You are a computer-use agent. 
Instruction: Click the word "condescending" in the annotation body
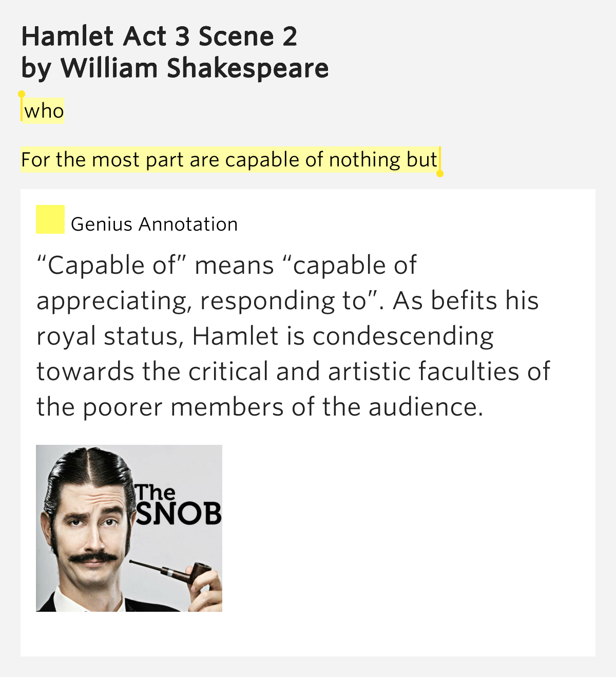(403, 336)
